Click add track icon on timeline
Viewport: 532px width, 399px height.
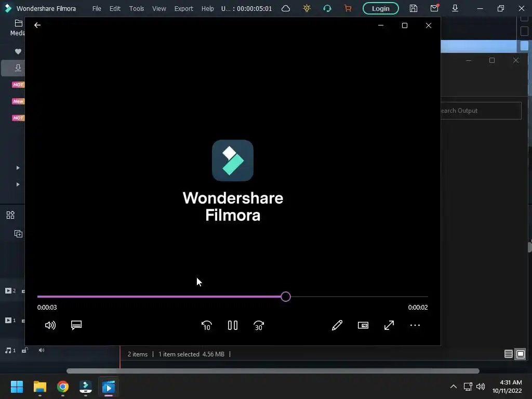coord(18,234)
